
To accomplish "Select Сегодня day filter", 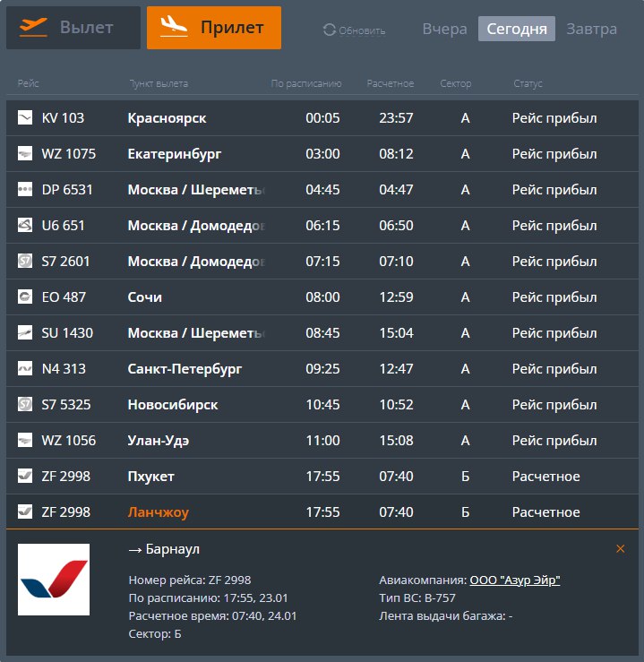I will tap(517, 29).
